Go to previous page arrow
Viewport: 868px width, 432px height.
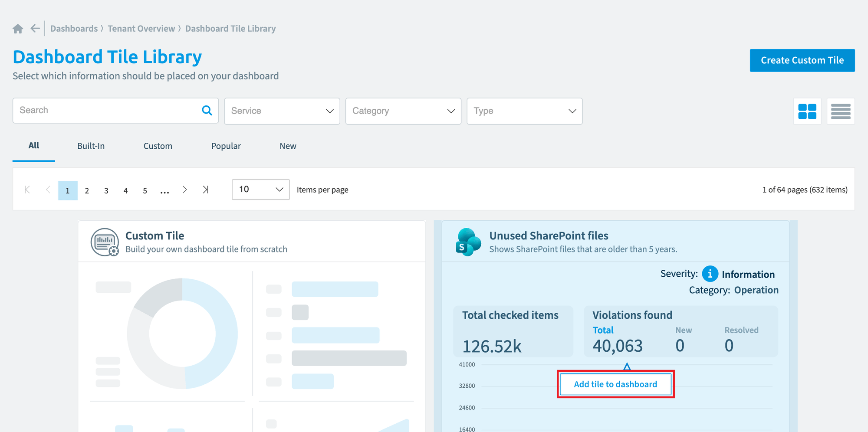tap(48, 190)
